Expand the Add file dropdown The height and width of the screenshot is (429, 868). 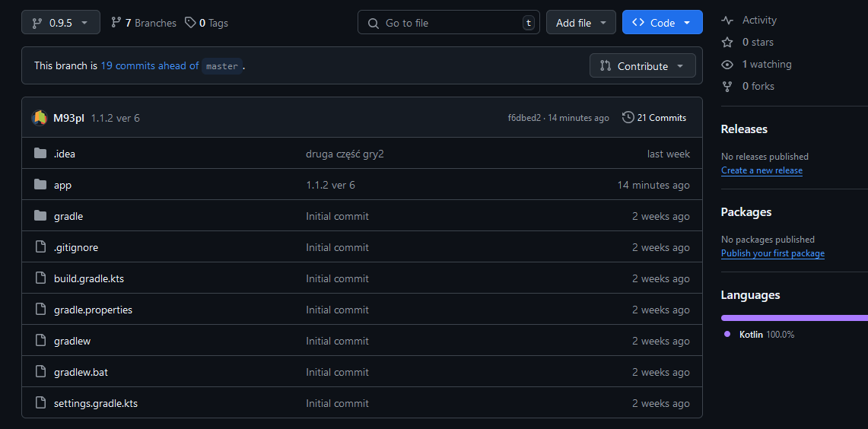click(x=580, y=23)
